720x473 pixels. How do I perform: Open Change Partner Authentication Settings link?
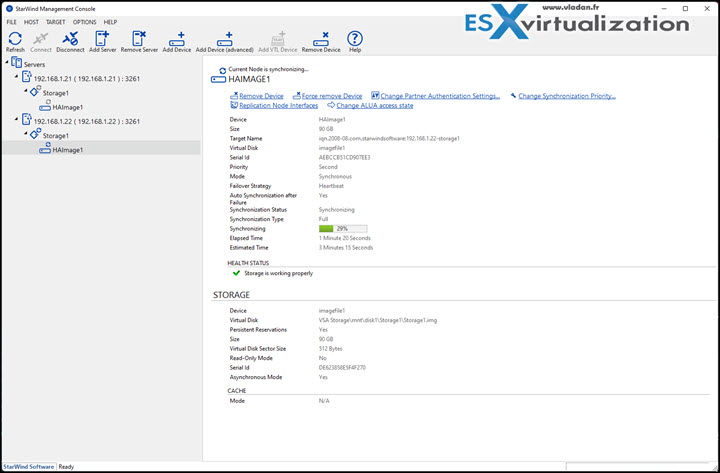[440, 96]
